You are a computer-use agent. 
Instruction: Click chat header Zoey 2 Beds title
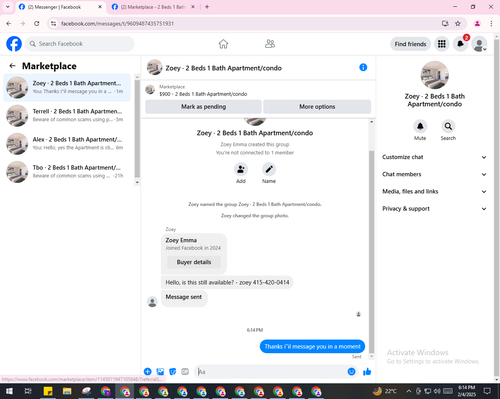tap(223, 68)
